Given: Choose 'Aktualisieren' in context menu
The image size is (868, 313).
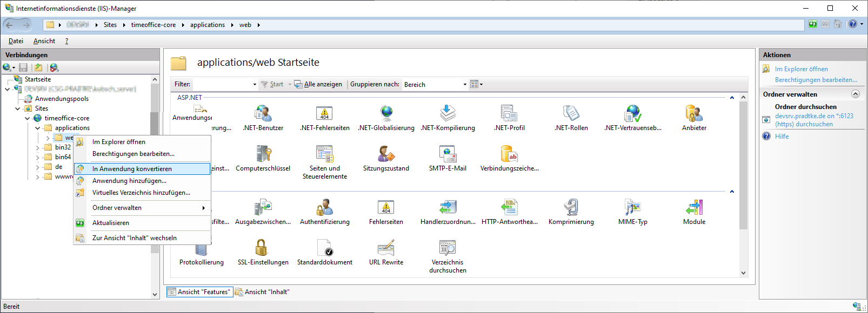Looking at the screenshot, I should point(142,223).
